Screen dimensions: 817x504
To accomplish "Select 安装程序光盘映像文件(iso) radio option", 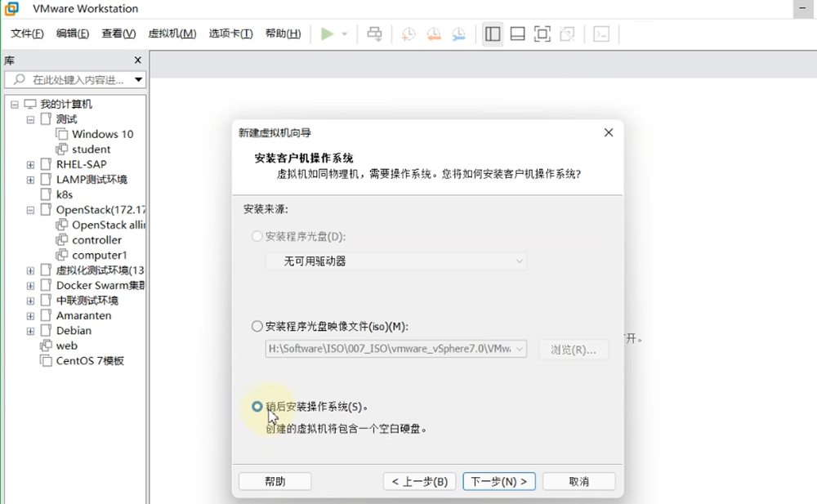I will (257, 327).
